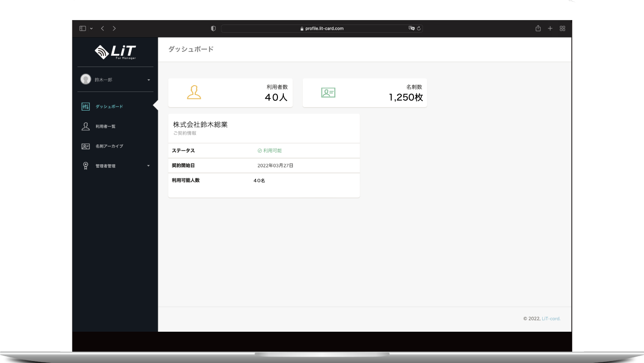This screenshot has width=644, height=363.
Task: Toggle the browser sidebar panel
Action: tap(82, 28)
